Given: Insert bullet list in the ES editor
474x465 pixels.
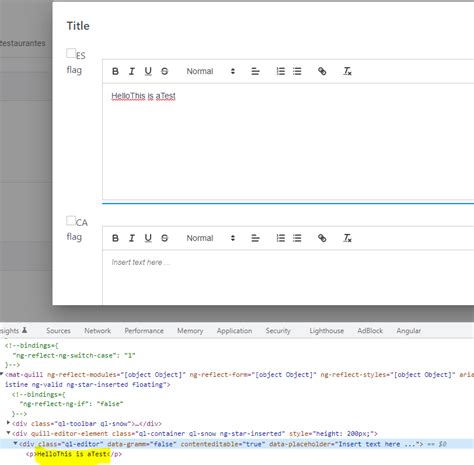Looking at the screenshot, I should (297, 71).
